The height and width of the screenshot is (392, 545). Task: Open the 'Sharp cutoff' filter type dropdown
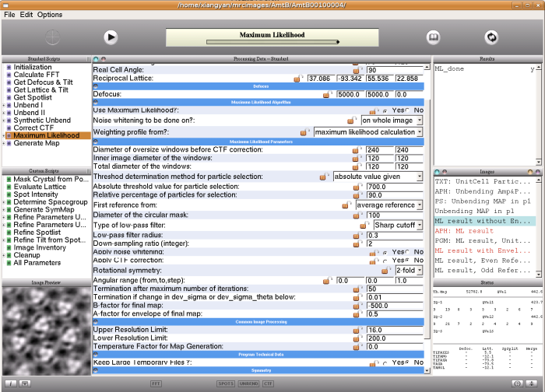(398, 226)
